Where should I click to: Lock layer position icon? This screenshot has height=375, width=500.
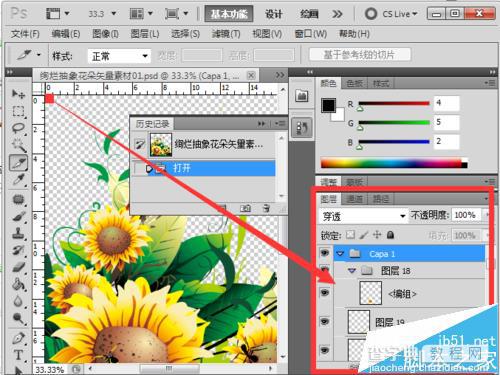377,235
